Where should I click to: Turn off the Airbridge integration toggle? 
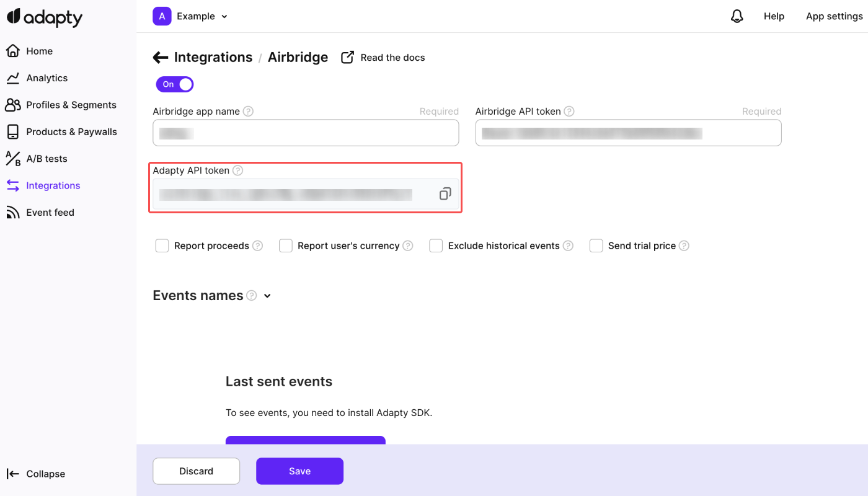175,84
